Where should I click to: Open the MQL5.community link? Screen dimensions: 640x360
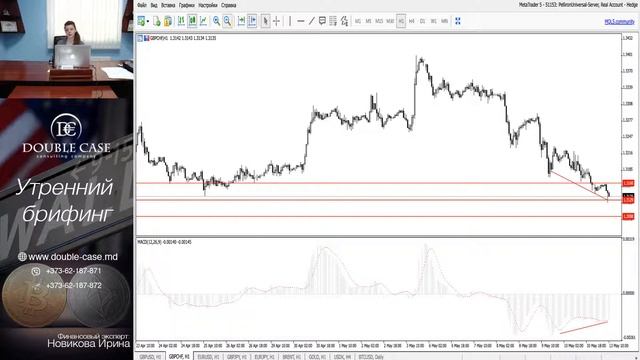619,22
